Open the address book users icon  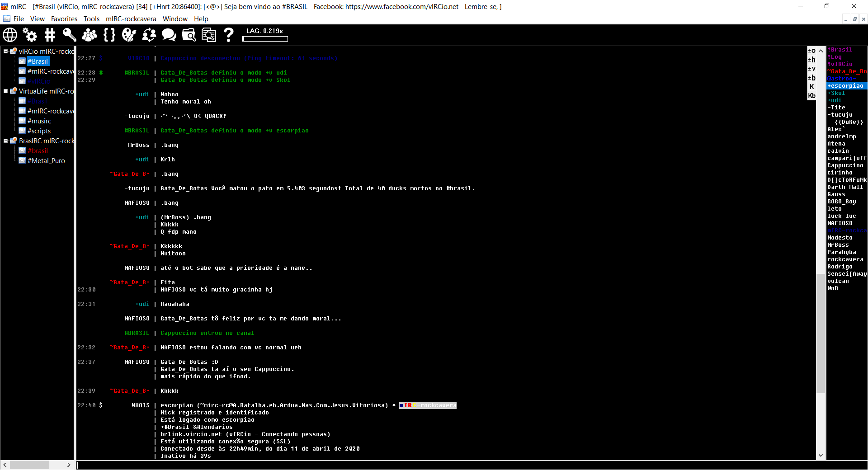89,35
